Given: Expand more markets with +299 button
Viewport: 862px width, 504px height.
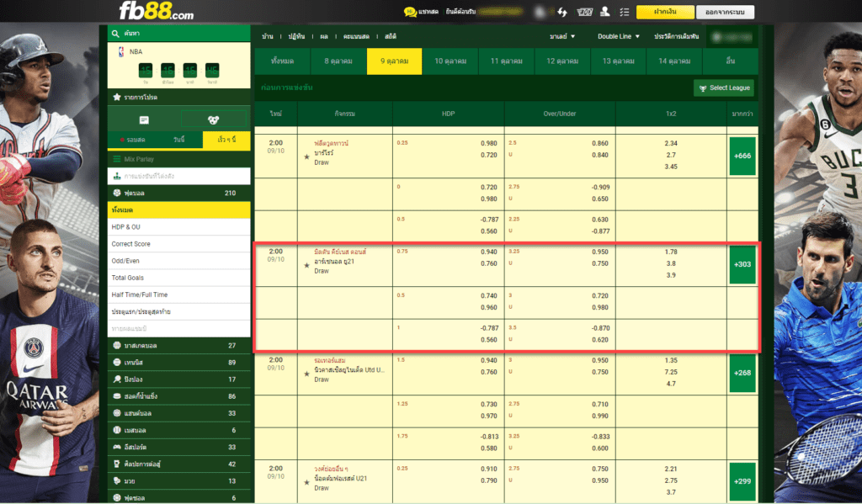Looking at the screenshot, I should tap(742, 481).
